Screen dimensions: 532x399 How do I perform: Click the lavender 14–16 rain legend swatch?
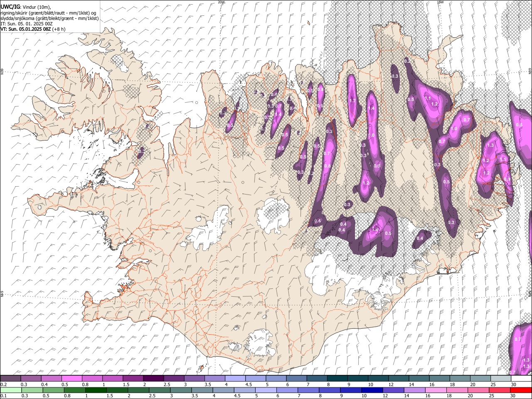tap(415, 390)
